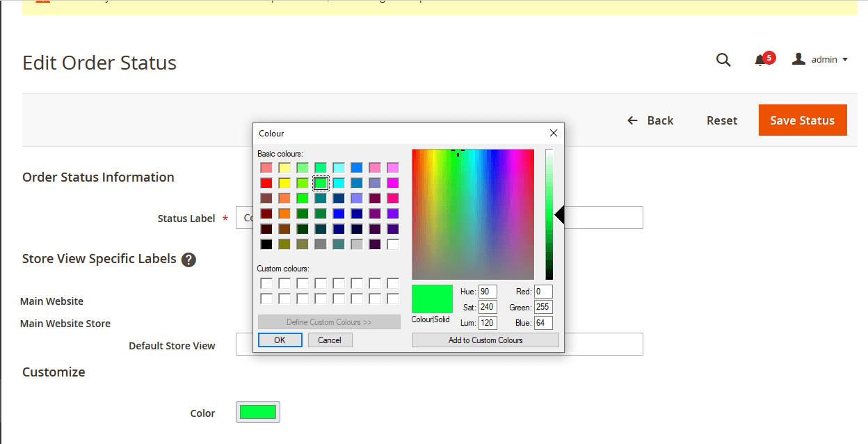The width and height of the screenshot is (868, 444).
Task: Open the global search
Action: 723,60
